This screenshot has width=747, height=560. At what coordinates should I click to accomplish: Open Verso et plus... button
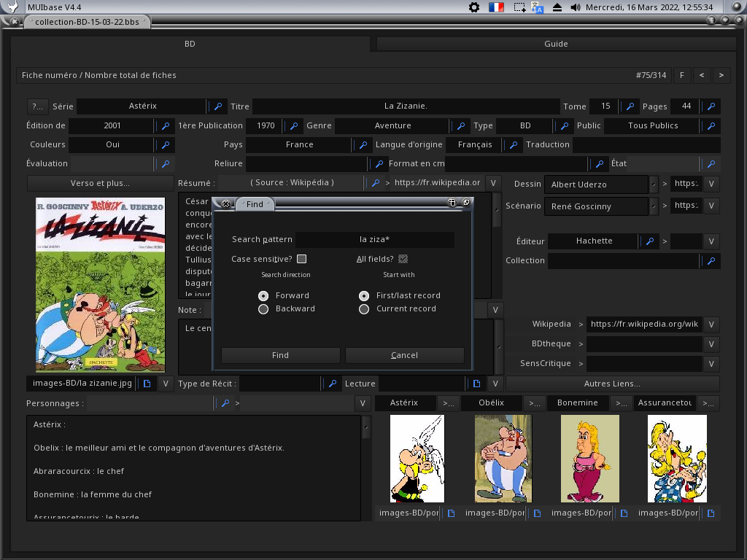point(100,183)
